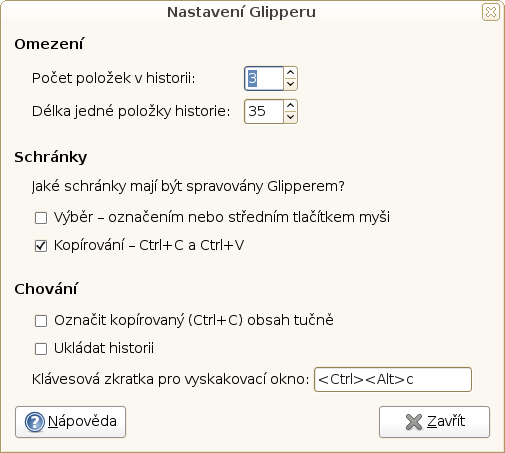Uncheck Kopírování Ctrl+C a Ctrl+V checkbox
Screen dimensions: 505x453
coord(41,246)
